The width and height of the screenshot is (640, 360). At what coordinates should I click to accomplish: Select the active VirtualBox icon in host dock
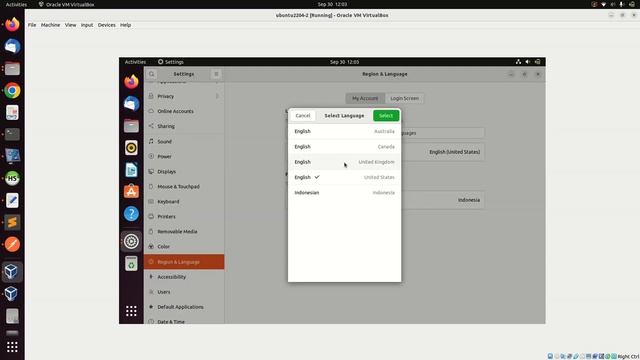pos(12,272)
